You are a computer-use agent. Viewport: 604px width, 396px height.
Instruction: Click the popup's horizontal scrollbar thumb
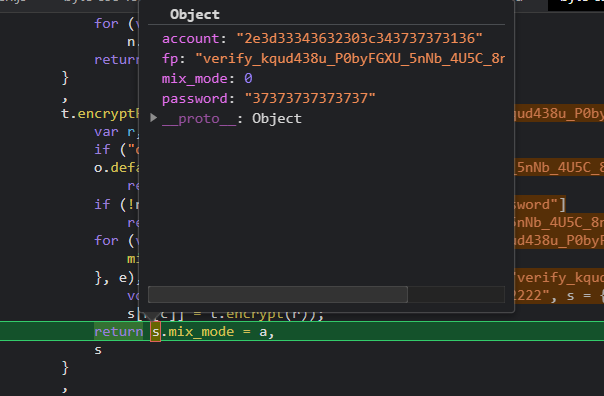pyautogui.click(x=278, y=294)
